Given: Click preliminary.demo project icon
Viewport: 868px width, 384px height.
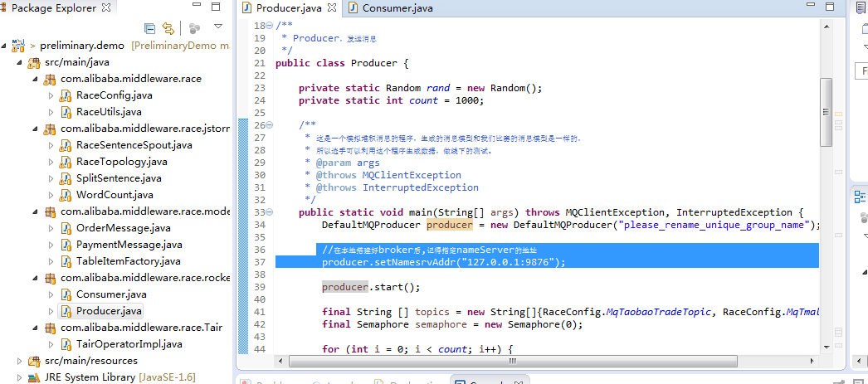Looking at the screenshot, I should pyautogui.click(x=18, y=44).
